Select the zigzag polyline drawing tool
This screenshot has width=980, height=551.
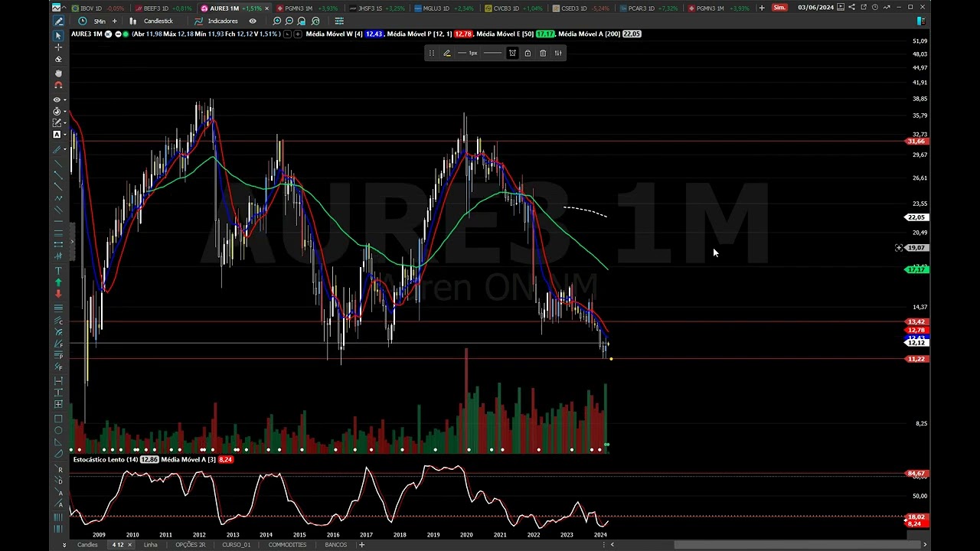[58, 198]
